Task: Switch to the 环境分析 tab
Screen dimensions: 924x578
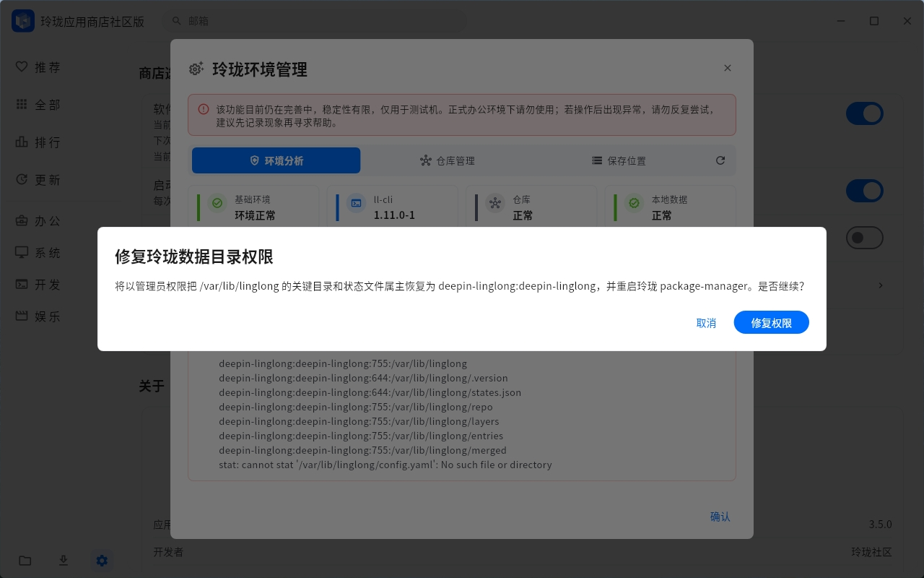Action: tap(276, 160)
